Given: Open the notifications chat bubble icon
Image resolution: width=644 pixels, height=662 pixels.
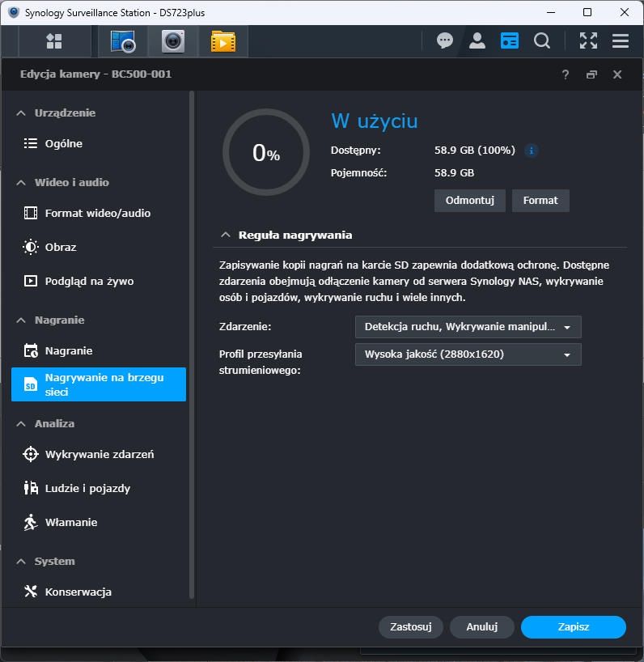Looking at the screenshot, I should [445, 41].
